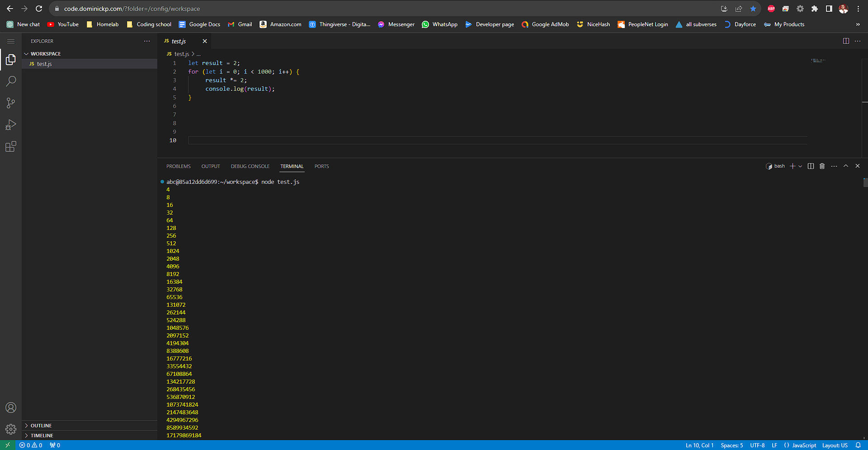The image size is (868, 450).
Task: Open notifications bell in status bar
Action: (x=858, y=445)
